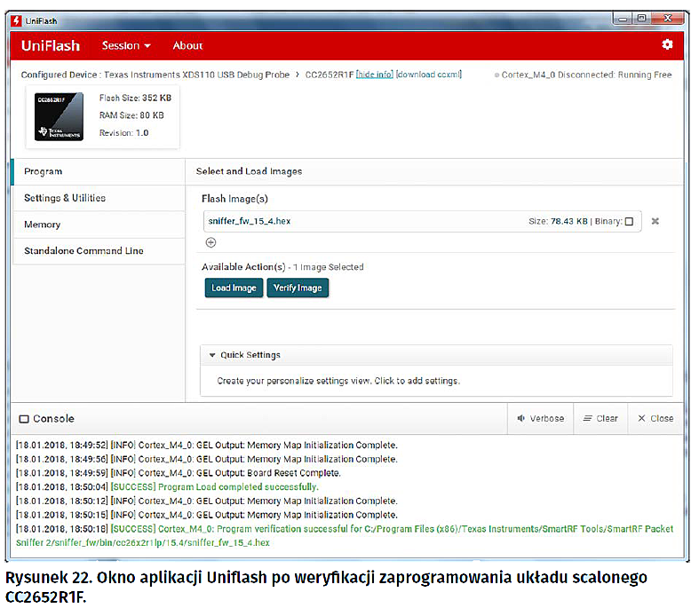Close the console panel

tap(655, 418)
